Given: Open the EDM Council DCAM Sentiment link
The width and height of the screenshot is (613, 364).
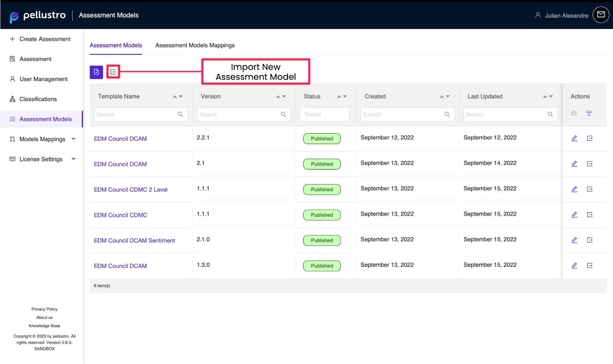Looking at the screenshot, I should click(134, 240).
